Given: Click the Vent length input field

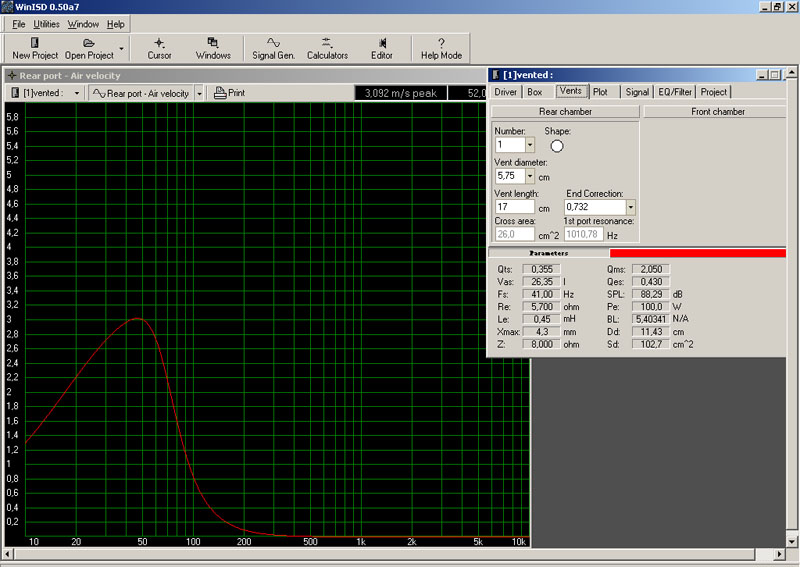Looking at the screenshot, I should [514, 207].
